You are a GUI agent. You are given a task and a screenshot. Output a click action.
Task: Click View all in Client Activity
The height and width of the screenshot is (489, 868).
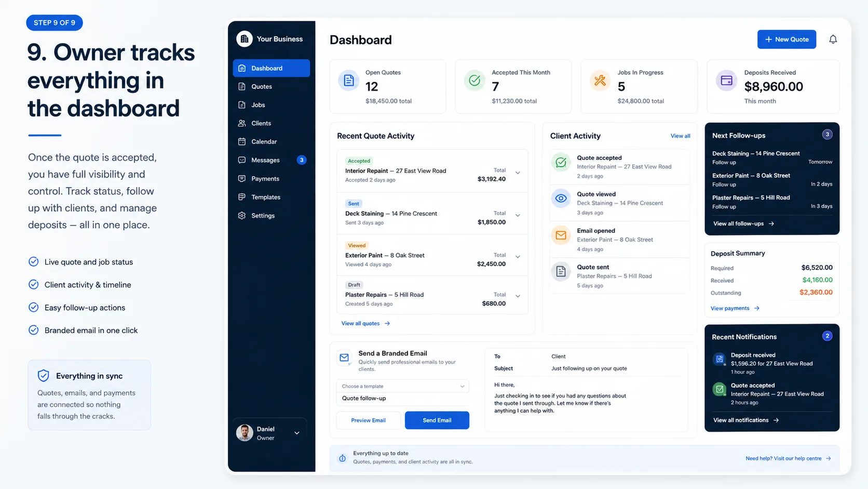click(x=680, y=136)
